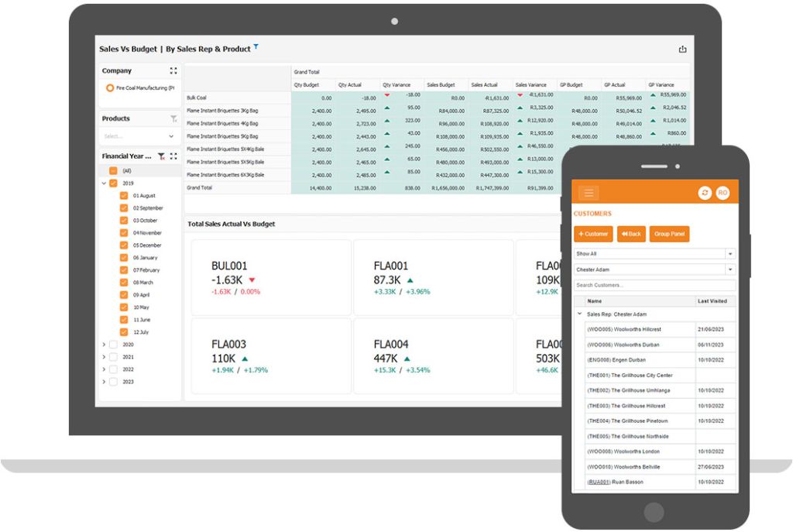The image size is (793, 532).
Task: Toggle the (All) financial year checkbox
Action: (x=113, y=171)
